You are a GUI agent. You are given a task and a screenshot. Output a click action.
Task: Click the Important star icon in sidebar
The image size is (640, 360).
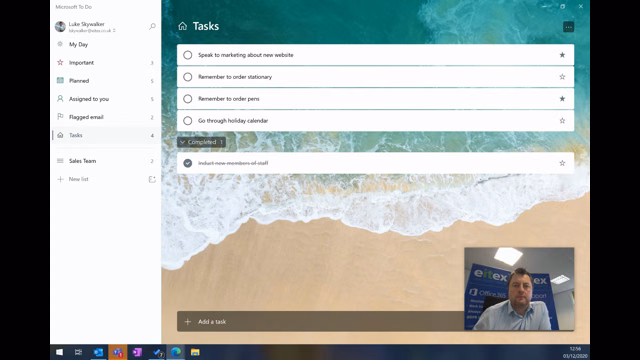(60, 62)
